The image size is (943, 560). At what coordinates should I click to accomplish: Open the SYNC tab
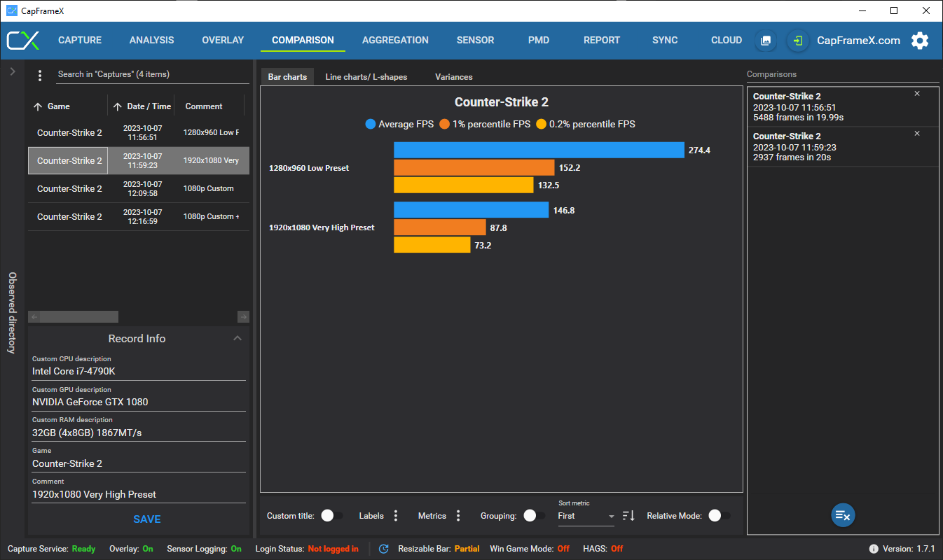click(665, 41)
